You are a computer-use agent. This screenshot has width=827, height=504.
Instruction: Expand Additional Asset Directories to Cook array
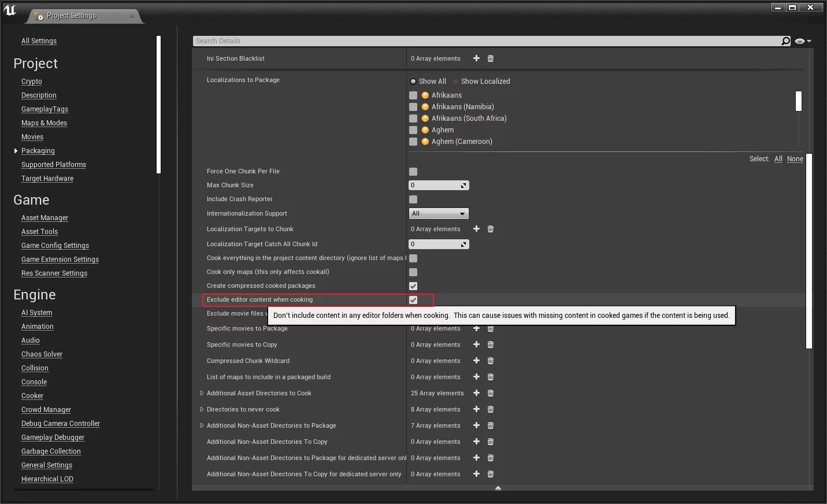pyautogui.click(x=202, y=393)
